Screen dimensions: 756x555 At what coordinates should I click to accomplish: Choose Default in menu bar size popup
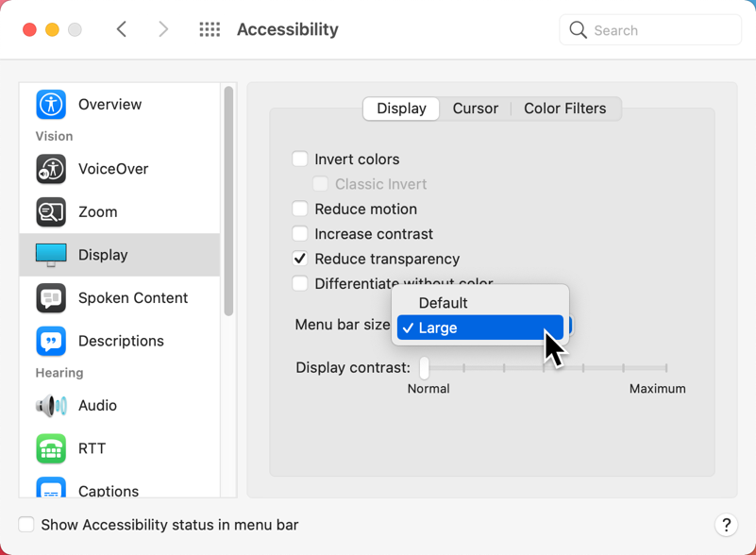444,303
